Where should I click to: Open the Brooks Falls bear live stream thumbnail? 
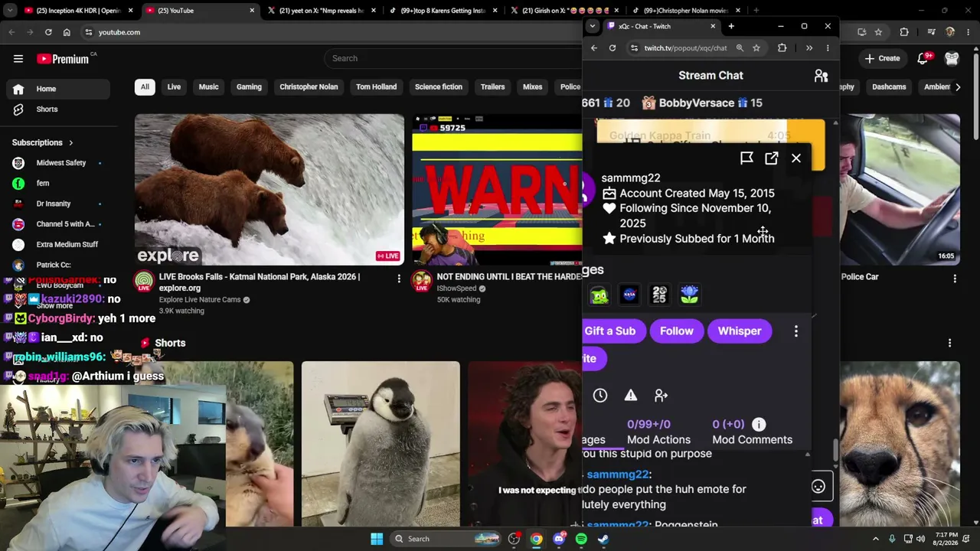click(269, 190)
